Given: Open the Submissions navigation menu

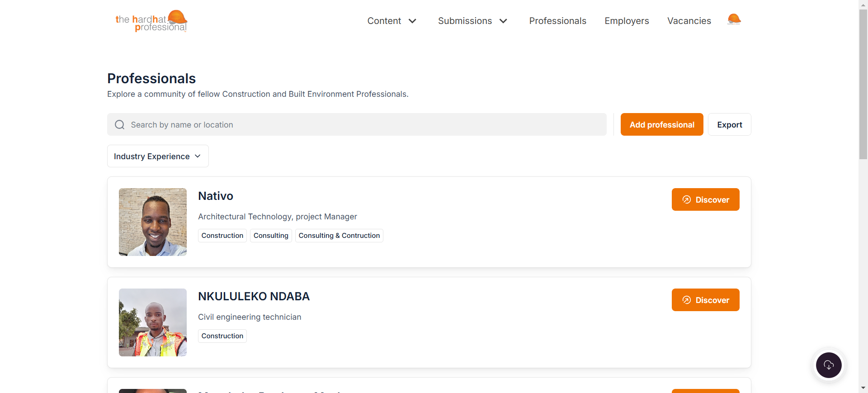Looking at the screenshot, I should click(472, 21).
